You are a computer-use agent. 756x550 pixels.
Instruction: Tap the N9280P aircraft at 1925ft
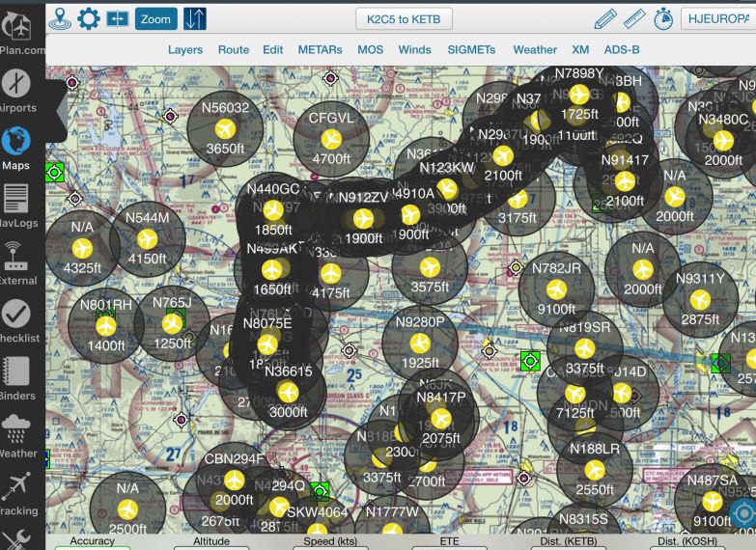tap(420, 343)
